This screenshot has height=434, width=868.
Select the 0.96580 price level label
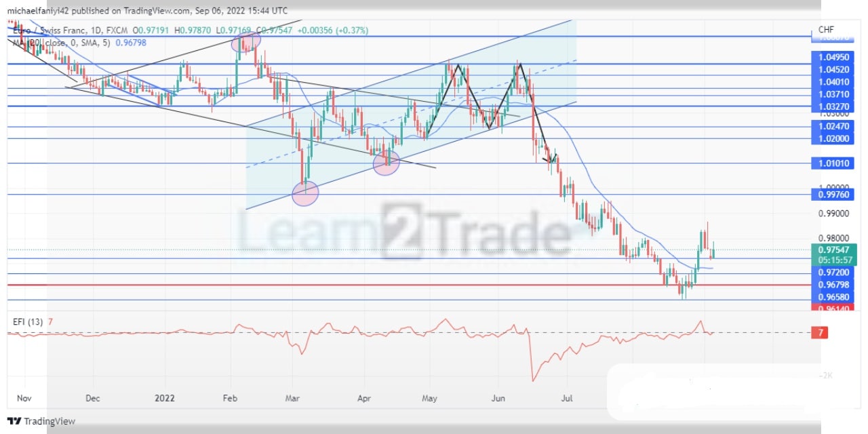pyautogui.click(x=831, y=297)
